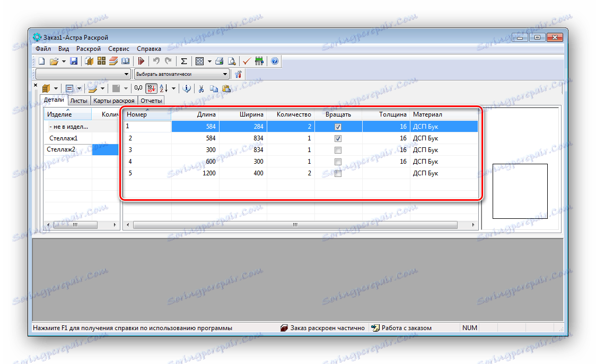Viewport: 596px width, 364px height.
Task: Sort by the Количество column header
Action: pyautogui.click(x=291, y=114)
